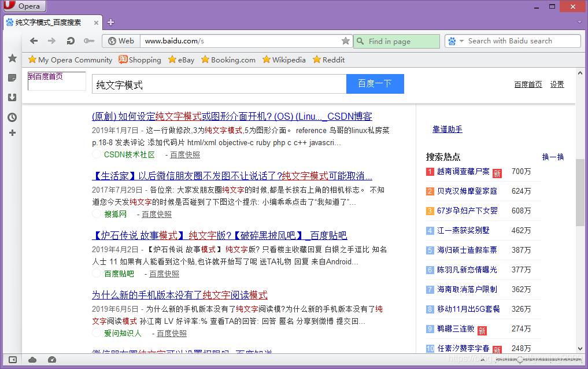Open the Reddit bookmark

[328, 60]
